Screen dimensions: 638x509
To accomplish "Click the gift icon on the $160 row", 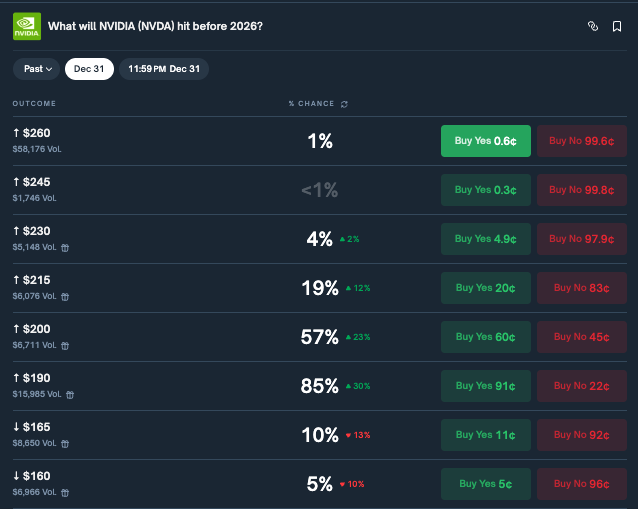I will pyautogui.click(x=65, y=492).
